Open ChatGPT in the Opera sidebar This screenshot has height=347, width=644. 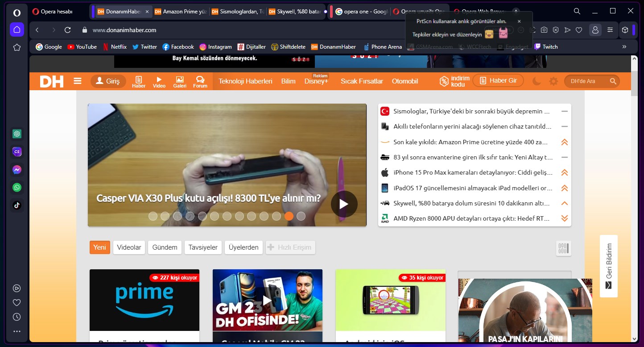17,134
